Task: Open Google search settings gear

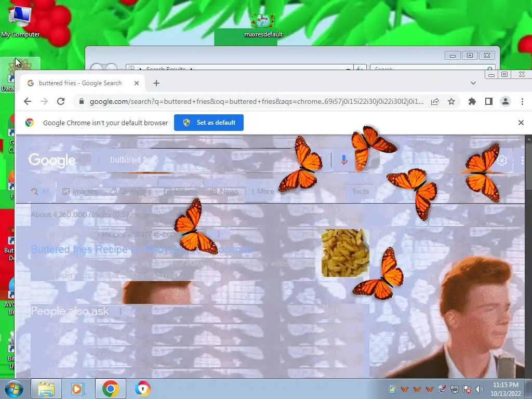Action: click(502, 160)
